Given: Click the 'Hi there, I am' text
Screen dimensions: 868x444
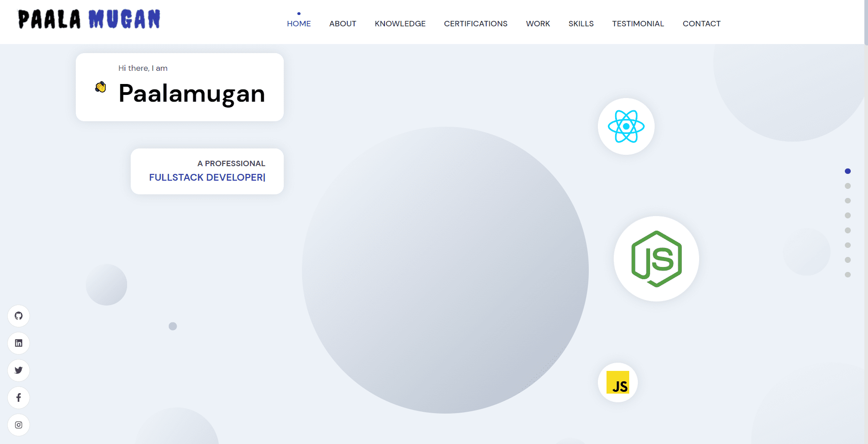Looking at the screenshot, I should click(143, 68).
